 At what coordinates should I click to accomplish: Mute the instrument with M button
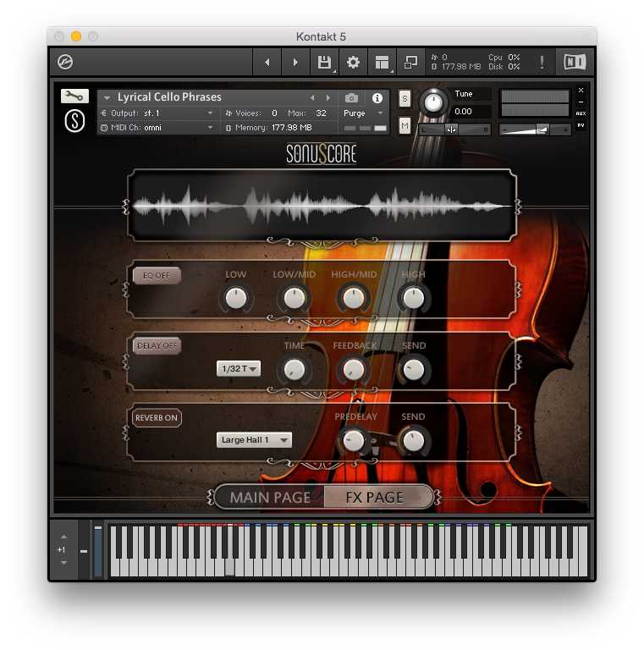(405, 125)
